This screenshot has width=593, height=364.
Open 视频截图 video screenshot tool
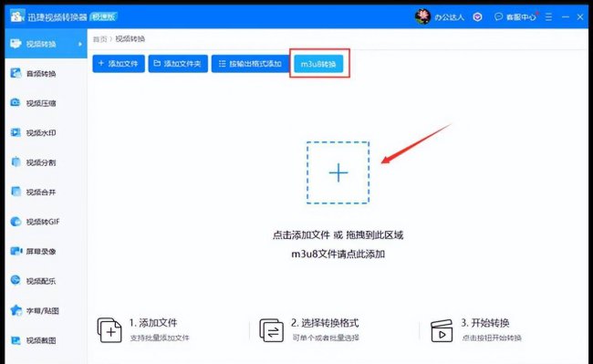click(x=46, y=340)
